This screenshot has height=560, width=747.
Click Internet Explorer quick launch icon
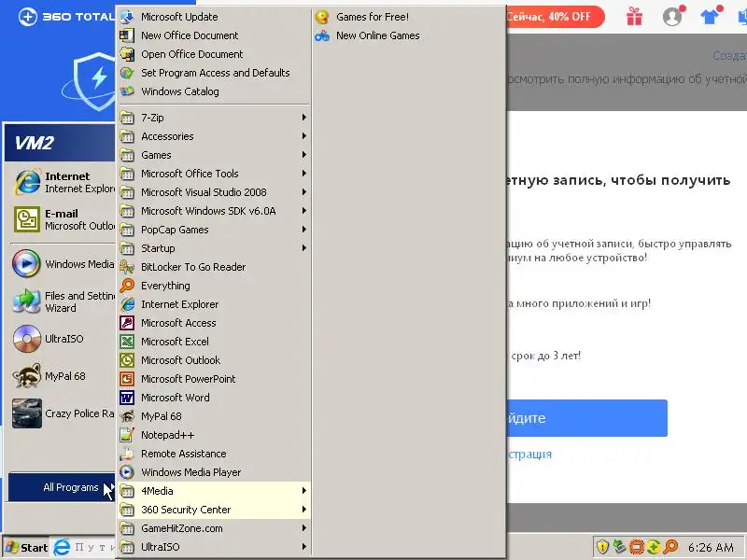[62, 547]
